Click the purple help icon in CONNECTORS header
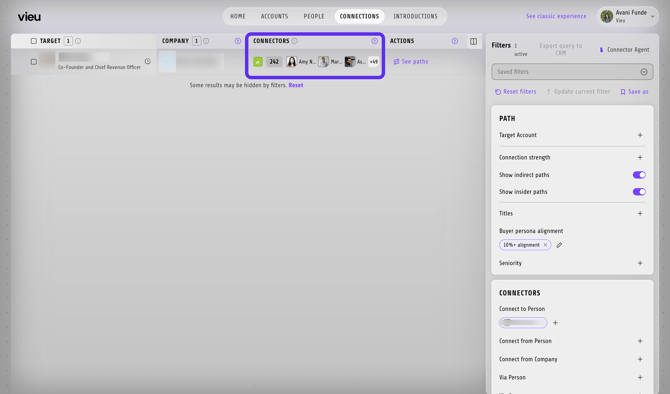The width and height of the screenshot is (670, 394). [374, 41]
